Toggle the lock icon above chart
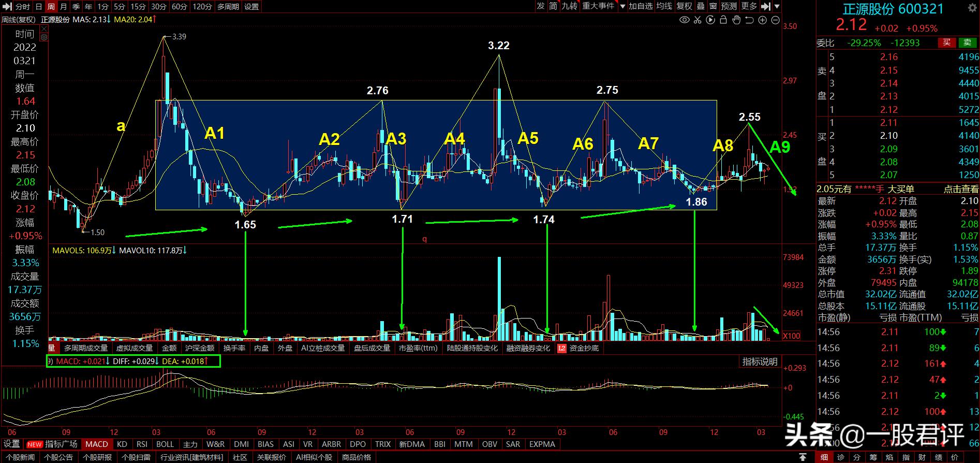 (723, 20)
